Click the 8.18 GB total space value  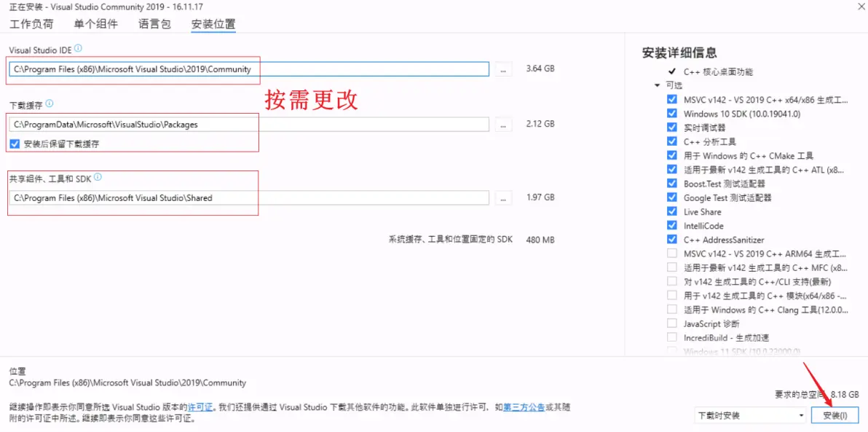pyautogui.click(x=844, y=394)
